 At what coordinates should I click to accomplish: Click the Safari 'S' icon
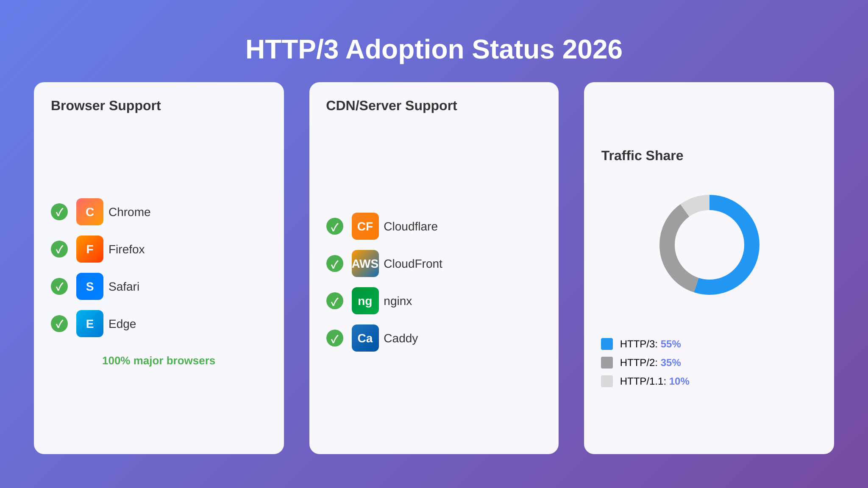click(90, 286)
